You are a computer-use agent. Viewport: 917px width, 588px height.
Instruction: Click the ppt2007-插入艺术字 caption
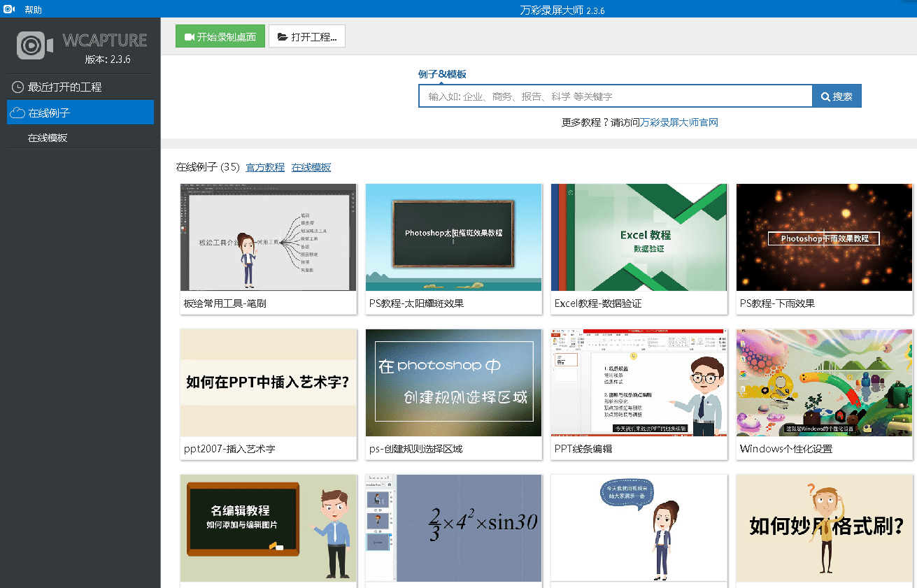229,449
